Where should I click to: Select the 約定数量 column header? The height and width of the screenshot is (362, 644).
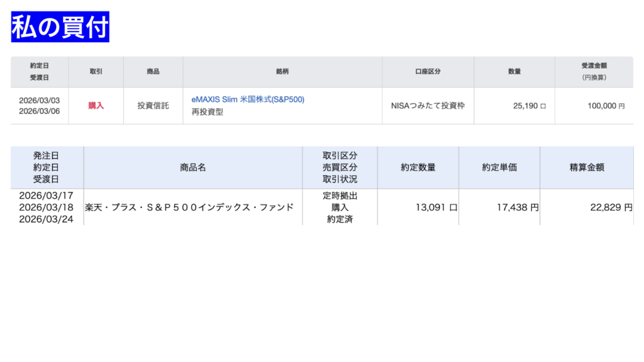(418, 167)
